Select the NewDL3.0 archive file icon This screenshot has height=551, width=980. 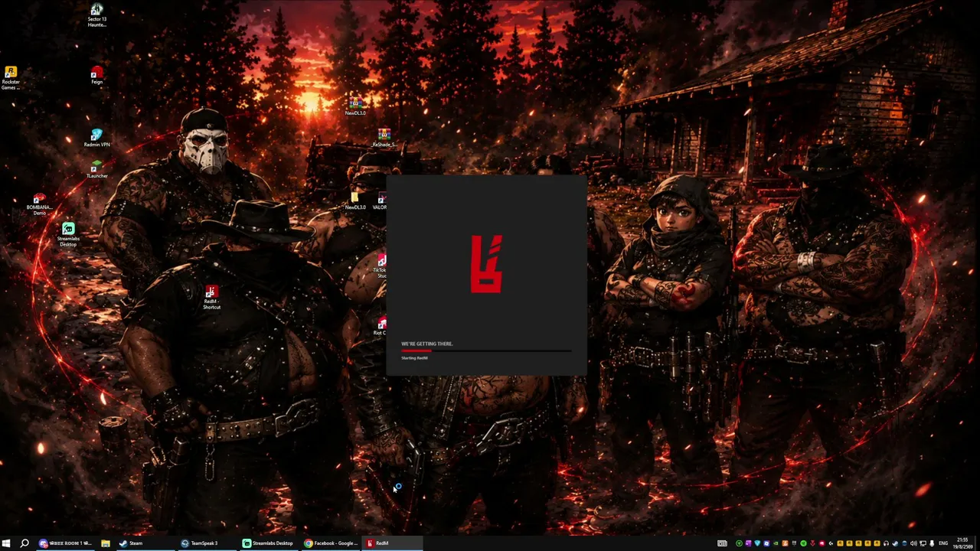tap(354, 106)
